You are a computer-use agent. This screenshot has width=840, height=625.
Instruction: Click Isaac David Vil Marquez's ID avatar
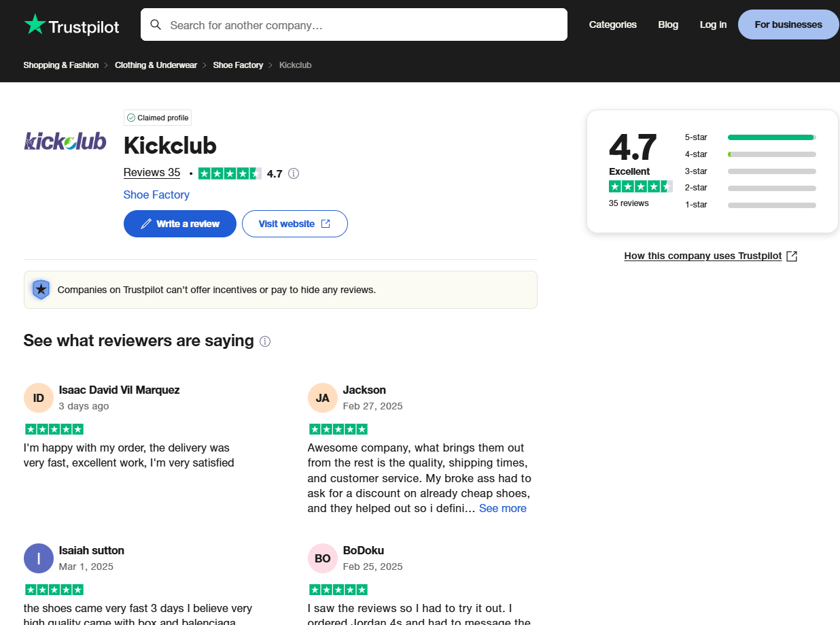point(39,398)
